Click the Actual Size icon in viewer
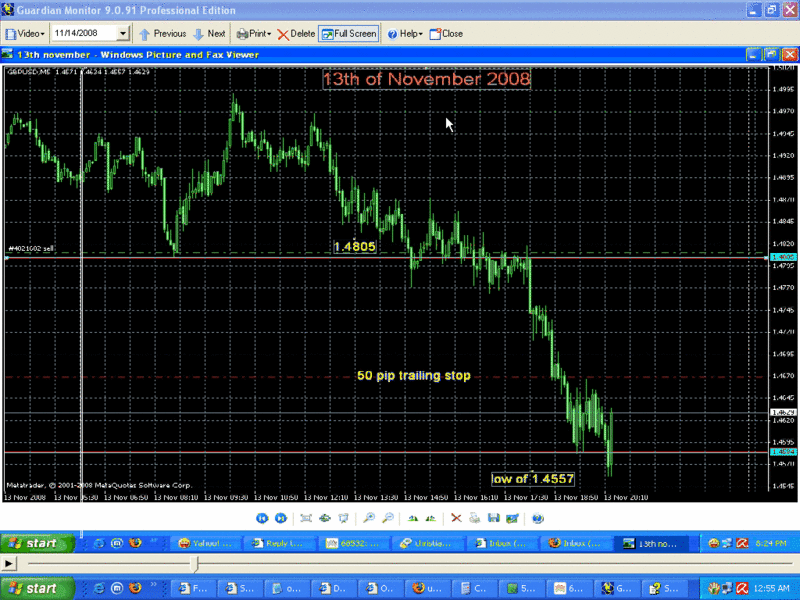 [326, 518]
